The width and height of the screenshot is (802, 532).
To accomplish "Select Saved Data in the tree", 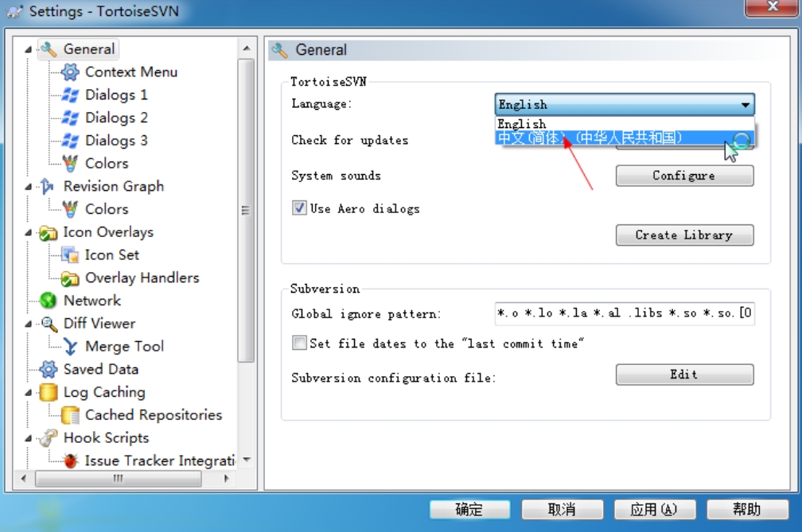I will [x=101, y=370].
